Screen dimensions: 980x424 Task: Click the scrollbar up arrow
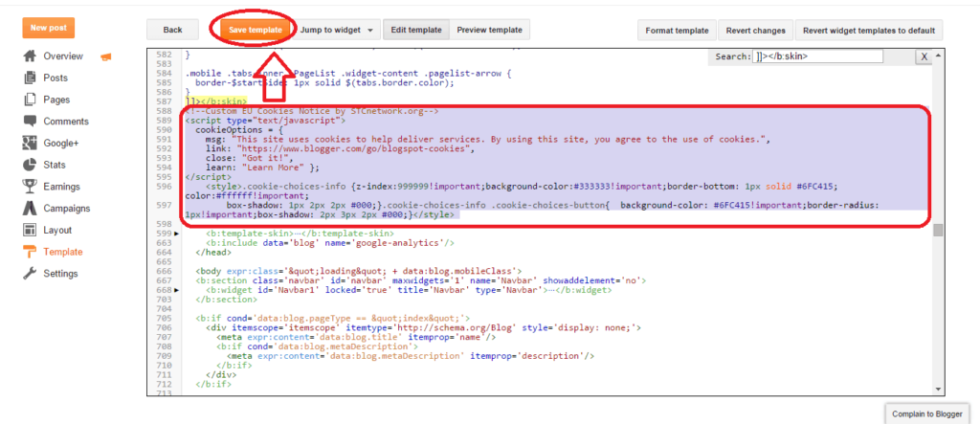(x=938, y=55)
